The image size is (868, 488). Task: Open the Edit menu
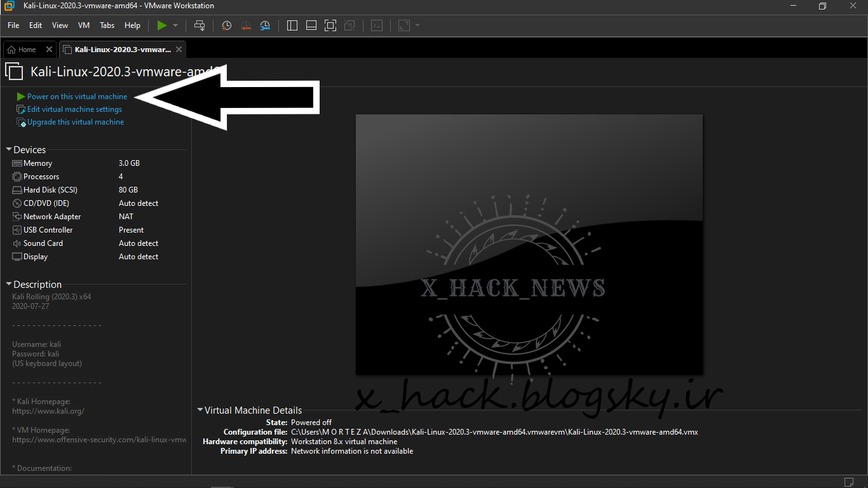point(36,25)
